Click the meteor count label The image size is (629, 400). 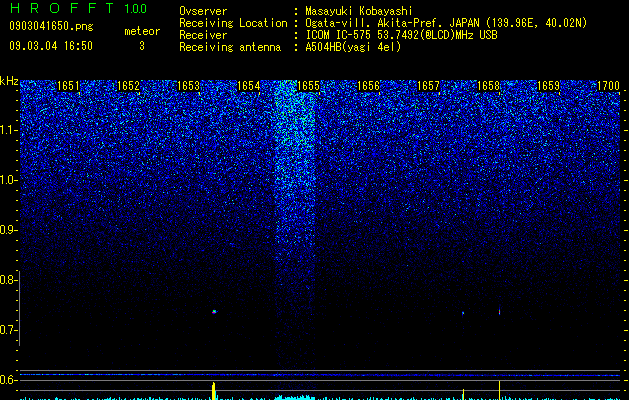[x=142, y=31]
